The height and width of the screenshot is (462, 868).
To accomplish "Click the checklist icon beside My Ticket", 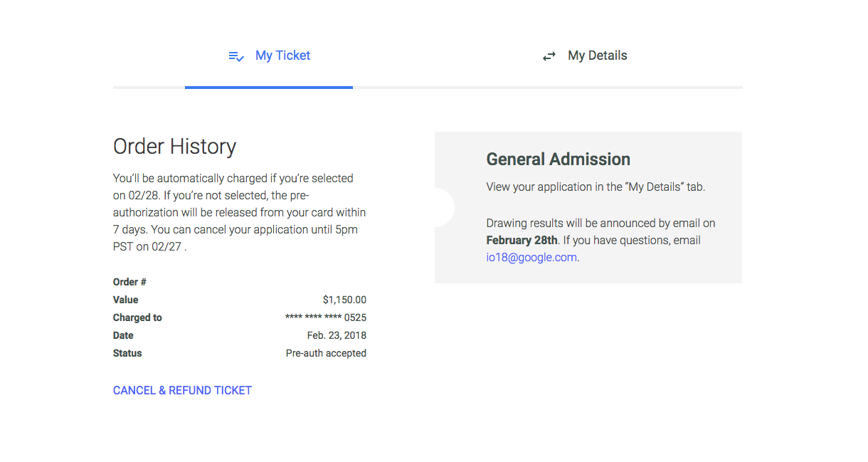I will [236, 56].
